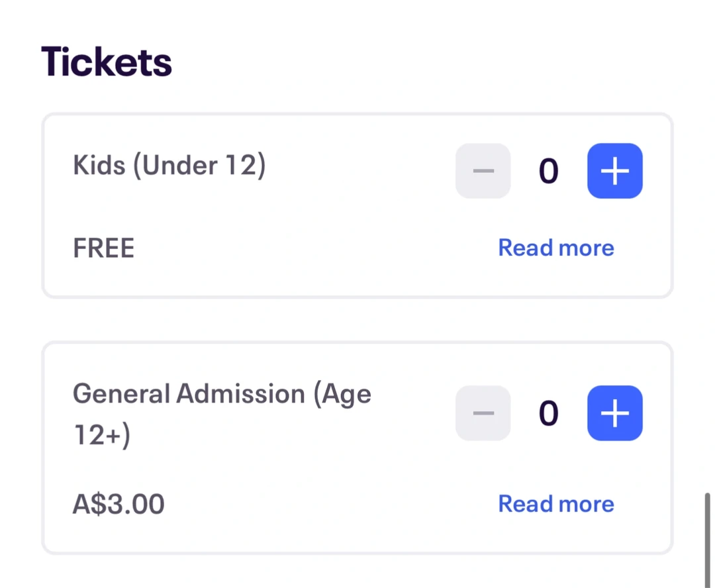Image resolution: width=715 pixels, height=588 pixels.
Task: Click empty gap between the two ticket cards
Action: [x=358, y=320]
